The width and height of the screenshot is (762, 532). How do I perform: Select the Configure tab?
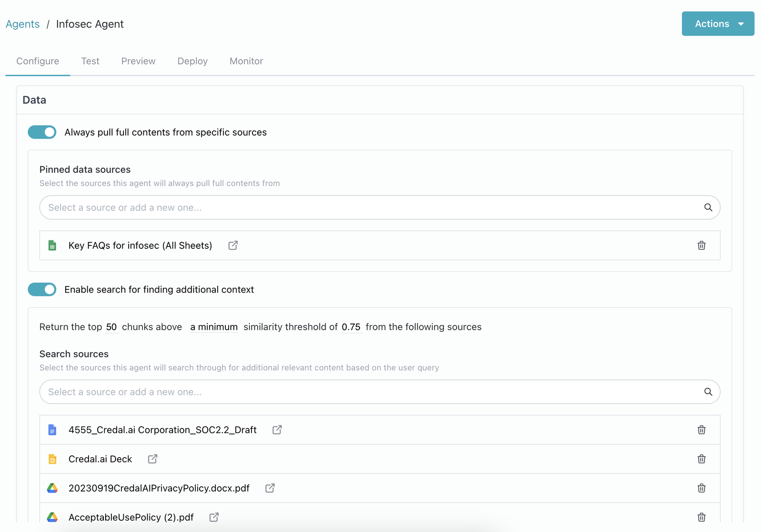38,61
